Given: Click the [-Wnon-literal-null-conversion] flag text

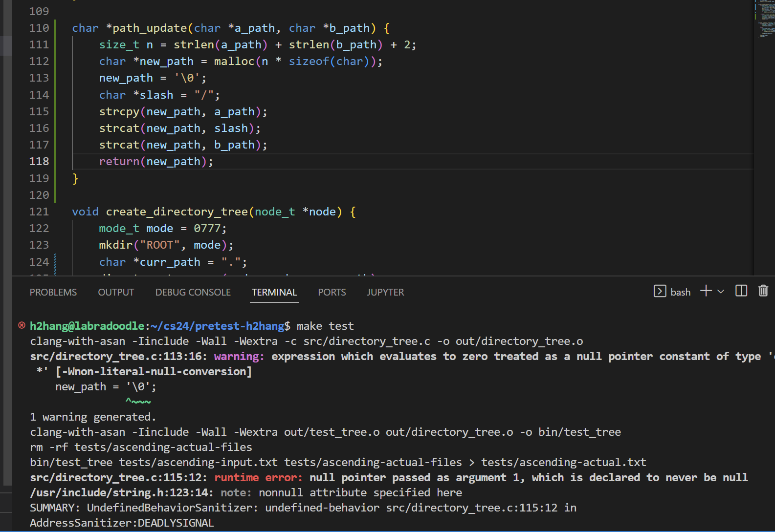Looking at the screenshot, I should tap(154, 371).
